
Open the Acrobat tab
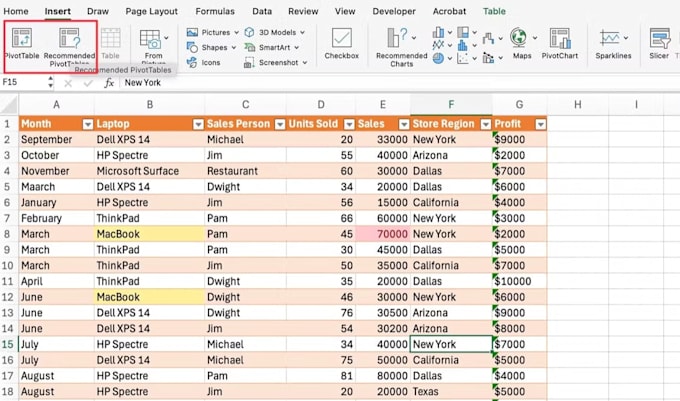pyautogui.click(x=449, y=11)
